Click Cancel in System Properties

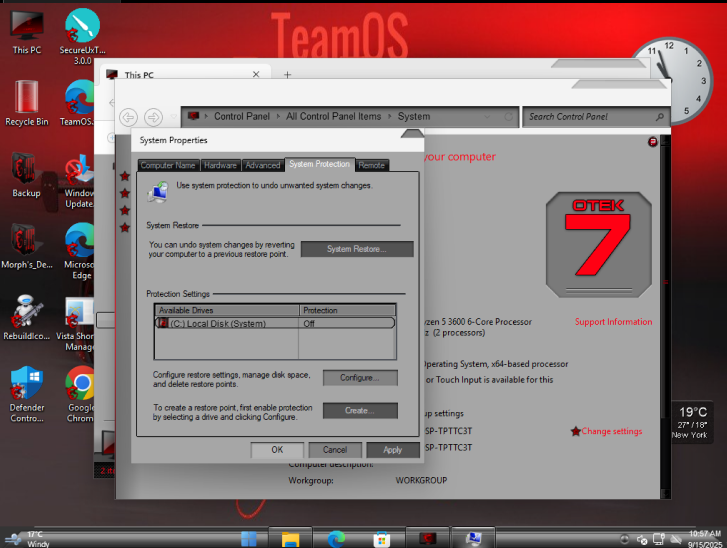335,450
